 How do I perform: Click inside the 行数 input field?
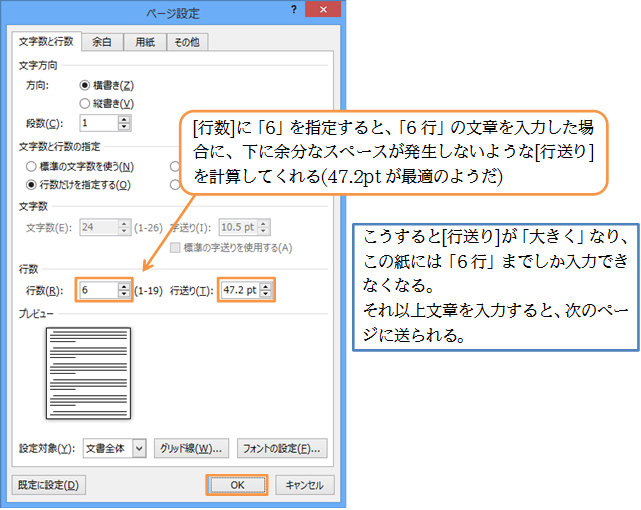pyautogui.click(x=104, y=290)
